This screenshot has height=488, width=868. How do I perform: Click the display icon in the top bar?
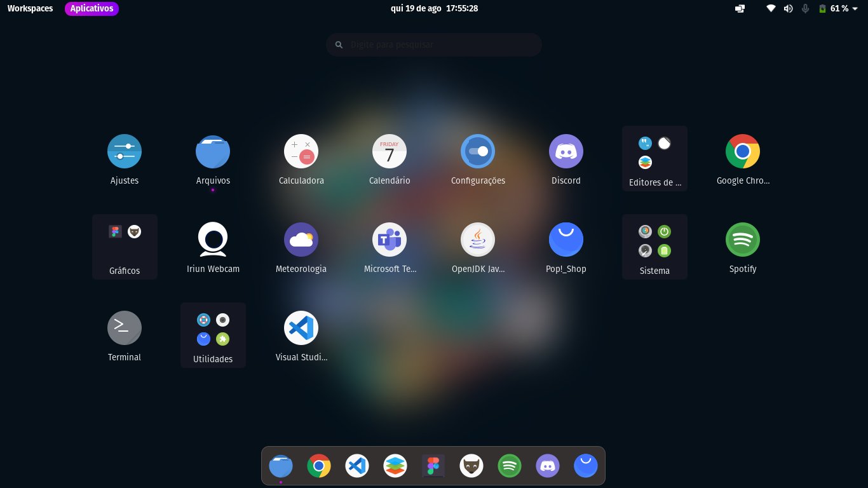coord(740,8)
